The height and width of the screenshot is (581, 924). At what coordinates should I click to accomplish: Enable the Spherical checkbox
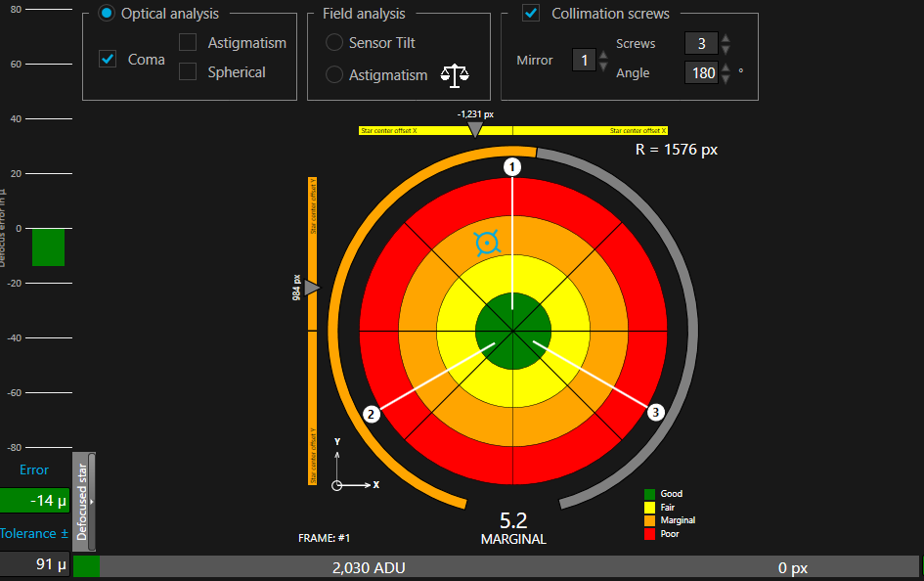click(x=188, y=71)
